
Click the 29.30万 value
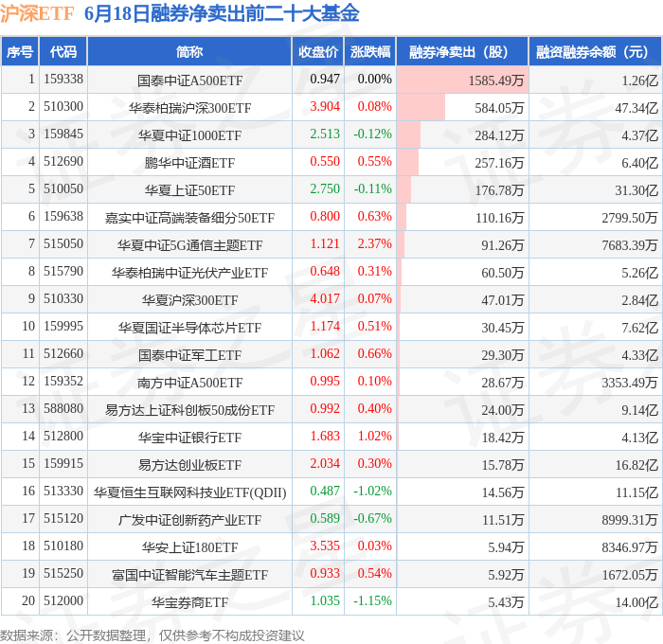pos(502,355)
